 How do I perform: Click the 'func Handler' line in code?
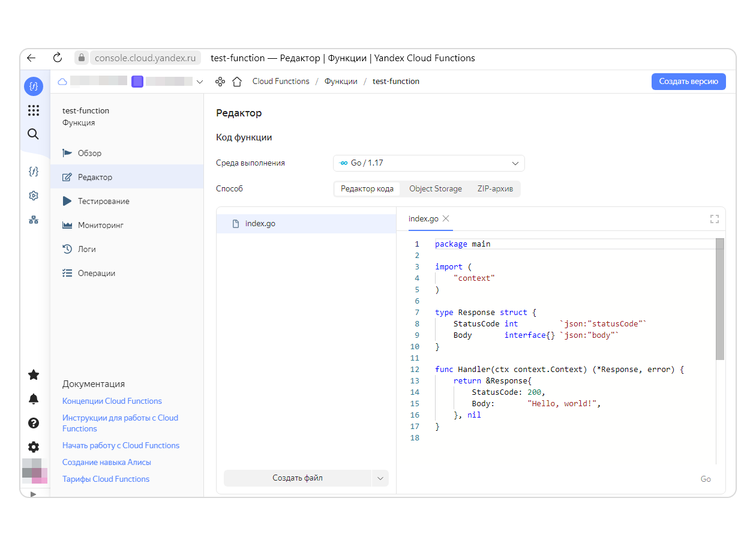point(559,370)
